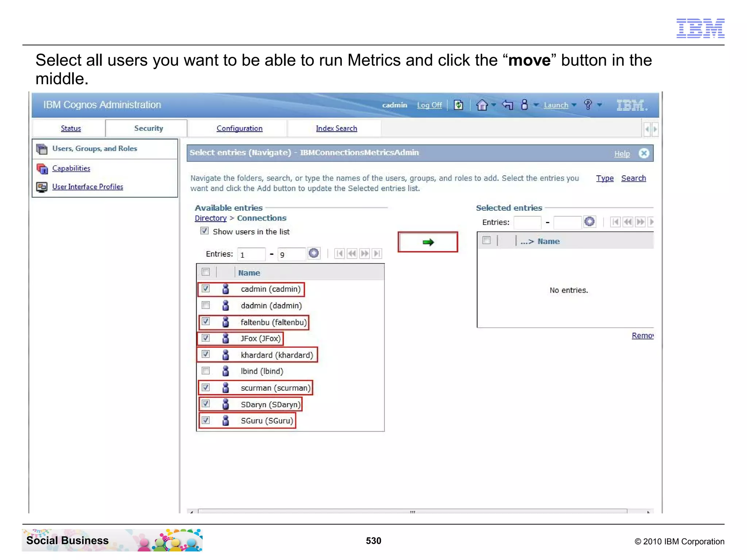Screen dimensions: 747x560
Task: Click the Type link
Action: tap(605, 178)
